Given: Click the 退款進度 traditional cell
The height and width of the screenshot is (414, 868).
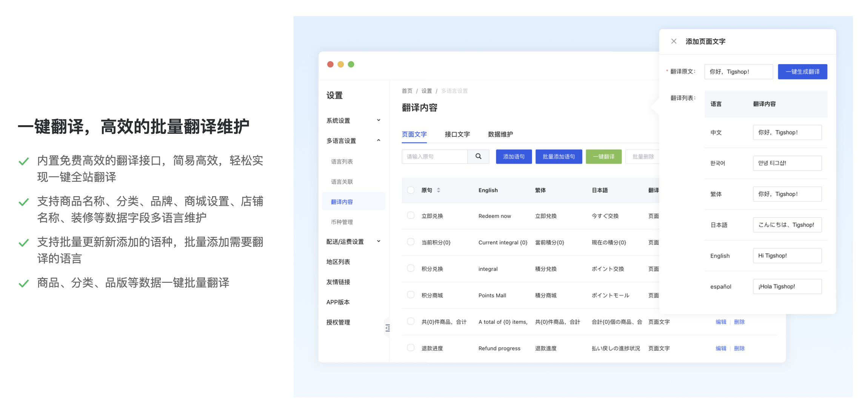Looking at the screenshot, I should pyautogui.click(x=546, y=348).
